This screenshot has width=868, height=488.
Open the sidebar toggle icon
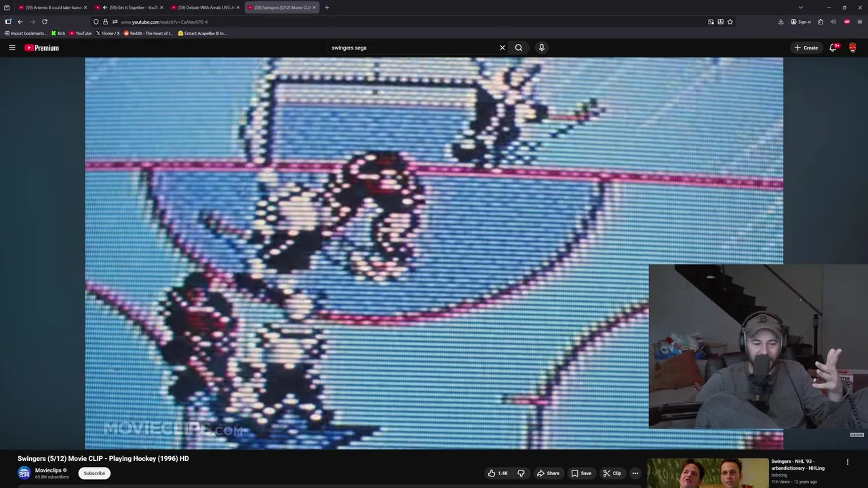tap(7, 22)
